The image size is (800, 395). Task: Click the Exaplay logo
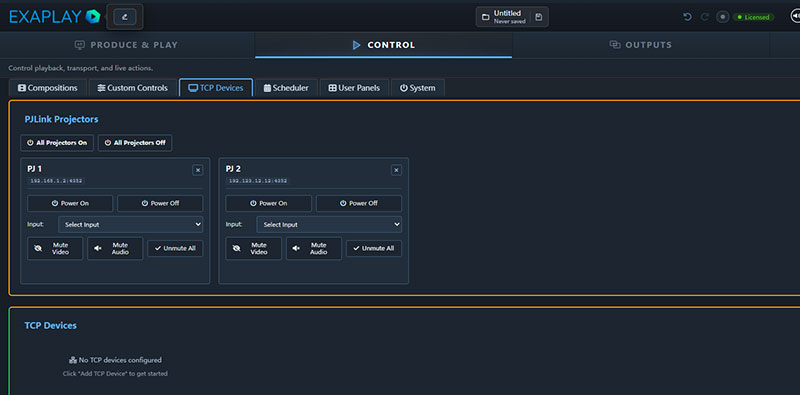click(55, 17)
